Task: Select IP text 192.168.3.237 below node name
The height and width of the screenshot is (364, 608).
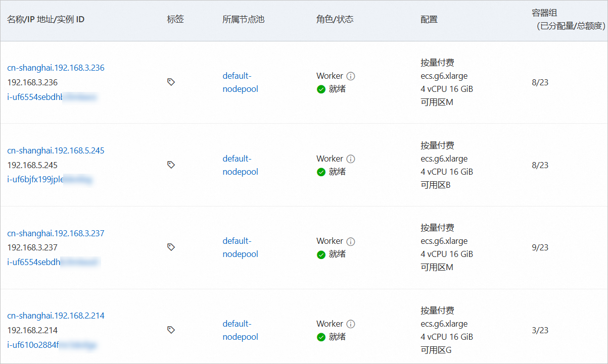Action: tap(32, 247)
